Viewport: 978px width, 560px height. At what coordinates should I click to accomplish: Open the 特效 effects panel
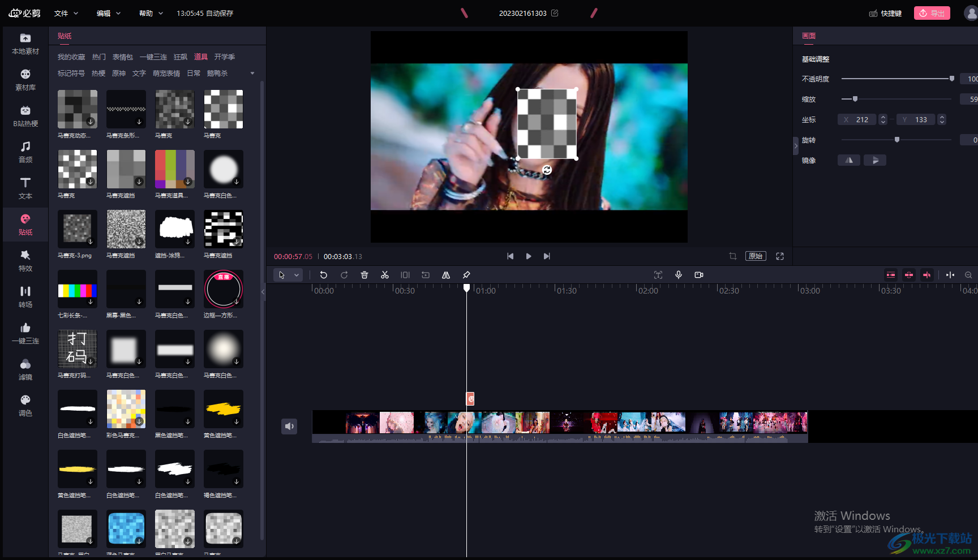point(25,261)
